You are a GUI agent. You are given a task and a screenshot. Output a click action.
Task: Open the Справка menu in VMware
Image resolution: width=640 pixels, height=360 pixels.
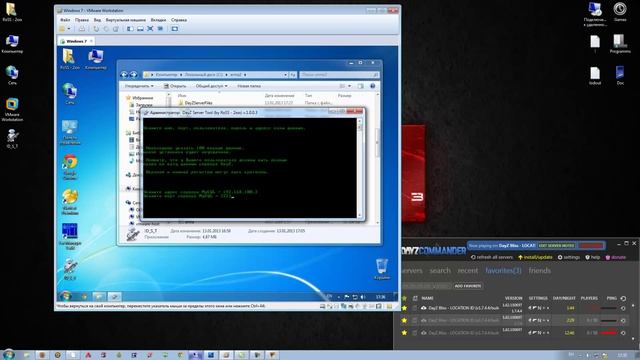[179, 20]
